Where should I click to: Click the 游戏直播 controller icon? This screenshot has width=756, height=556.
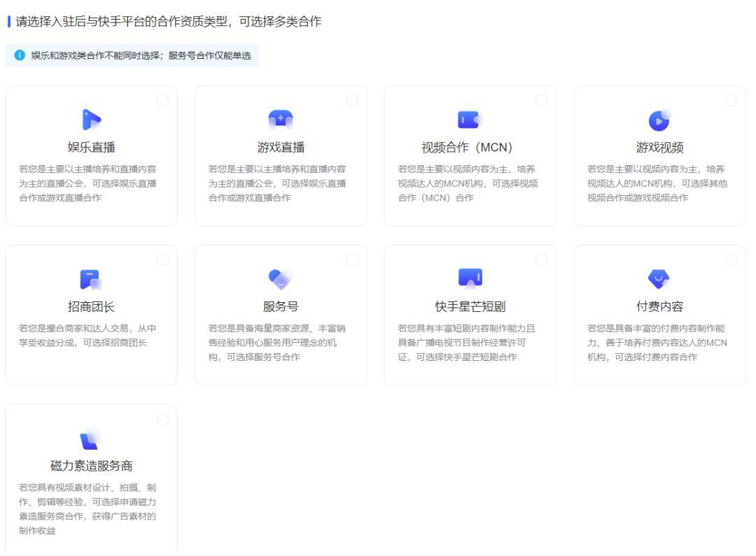[x=281, y=119]
